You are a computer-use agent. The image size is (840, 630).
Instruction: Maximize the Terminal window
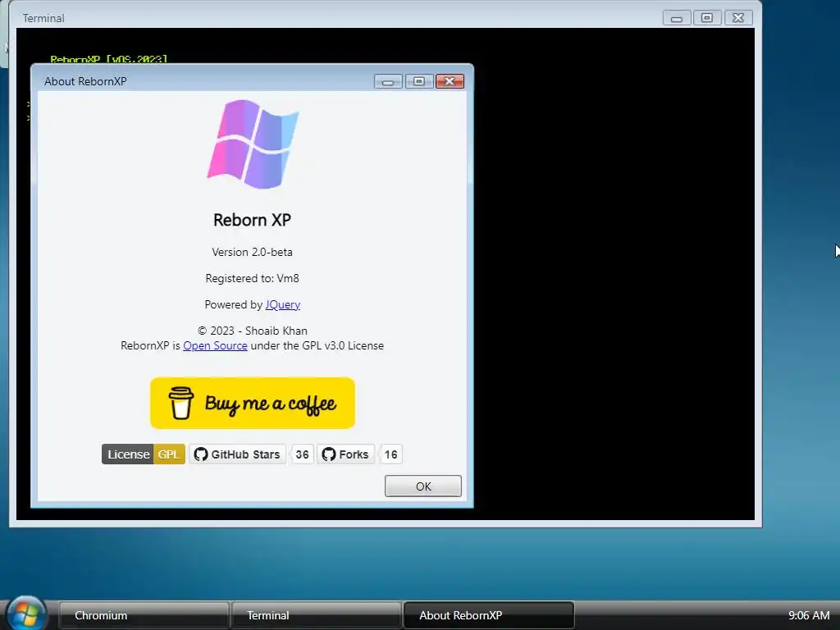707,18
